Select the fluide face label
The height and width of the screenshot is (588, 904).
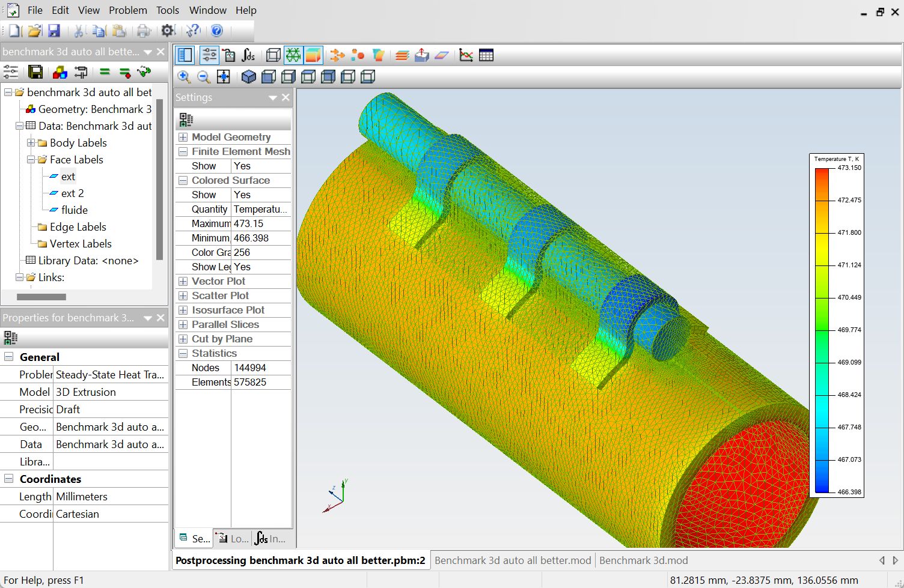tap(74, 210)
